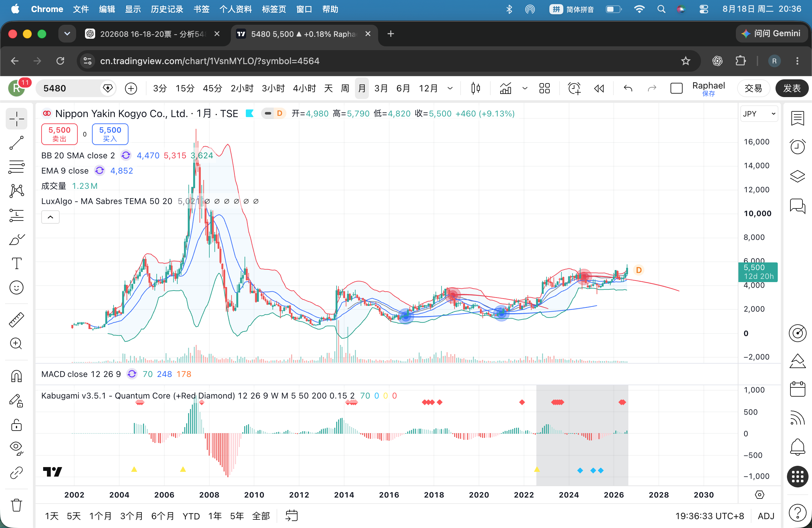Undo the last chart action

[628, 89]
